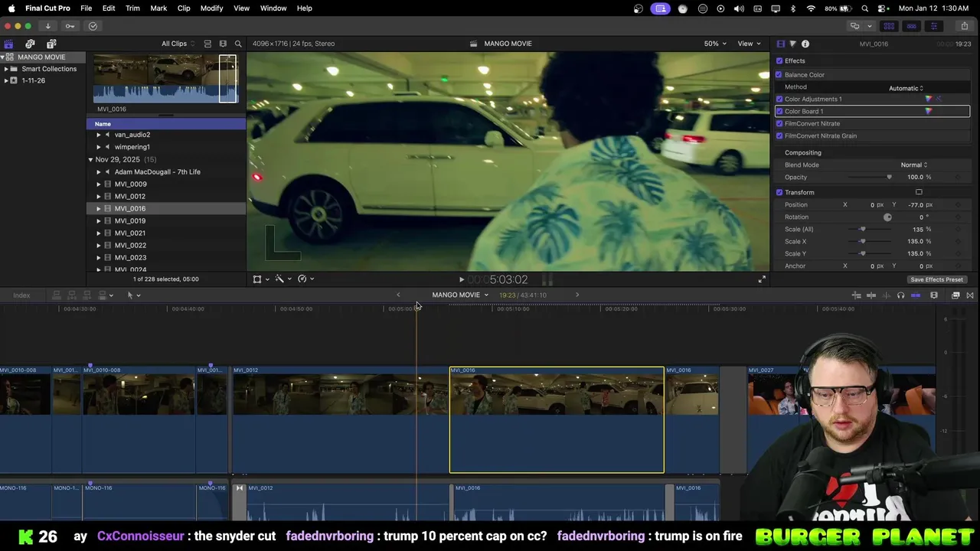Click the Import Media arrow icon

[47, 26]
